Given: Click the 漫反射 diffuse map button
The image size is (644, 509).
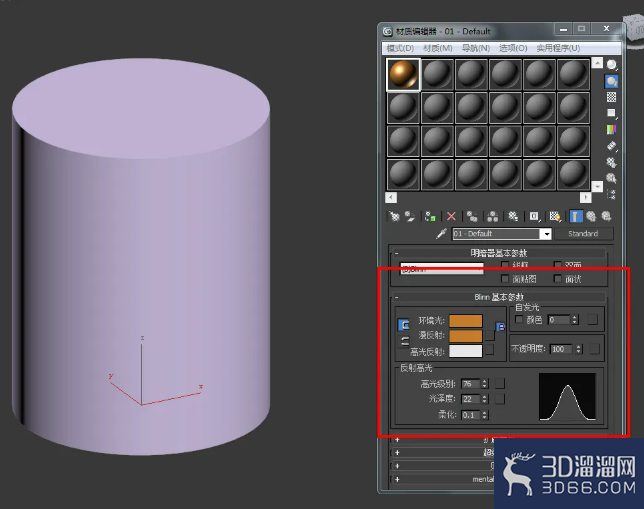Looking at the screenshot, I should click(x=490, y=336).
